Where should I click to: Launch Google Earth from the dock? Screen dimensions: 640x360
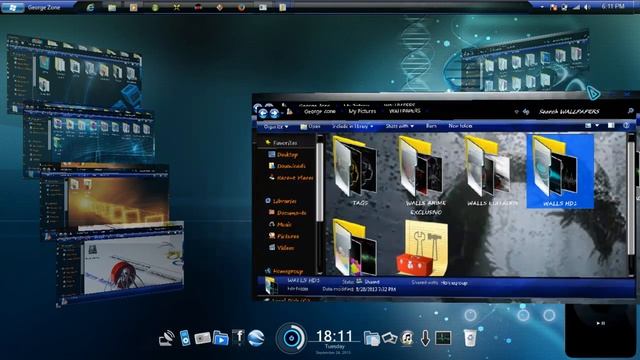point(256,338)
